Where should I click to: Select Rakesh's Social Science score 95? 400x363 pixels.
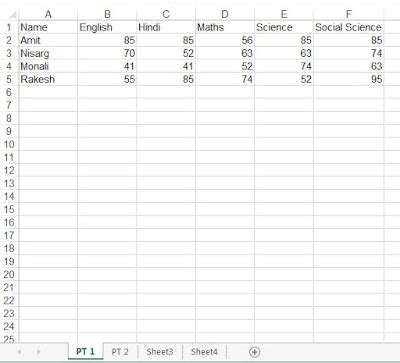pyautogui.click(x=349, y=79)
